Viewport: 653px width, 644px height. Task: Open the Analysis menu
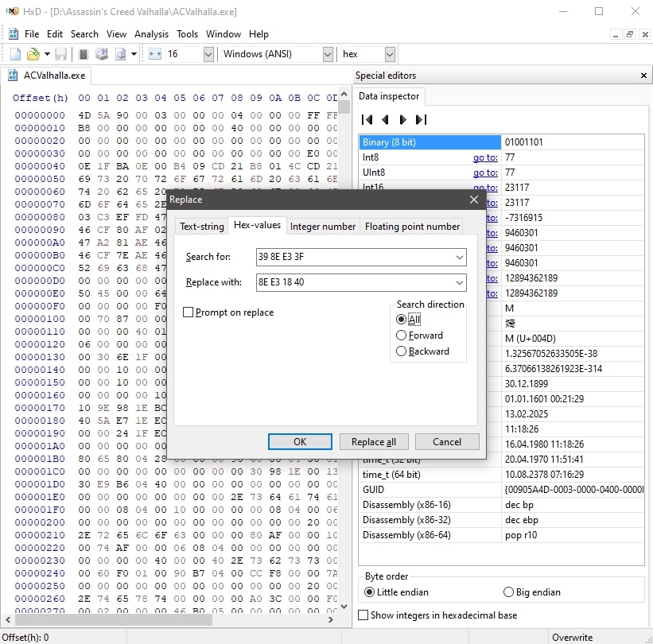coord(151,34)
